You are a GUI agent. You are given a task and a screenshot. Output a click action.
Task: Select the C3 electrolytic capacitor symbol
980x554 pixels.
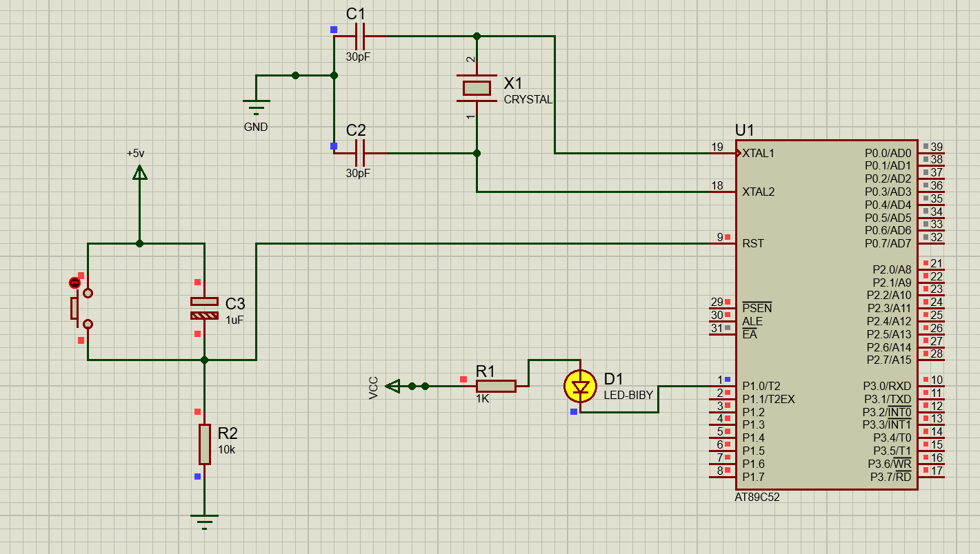[204, 308]
